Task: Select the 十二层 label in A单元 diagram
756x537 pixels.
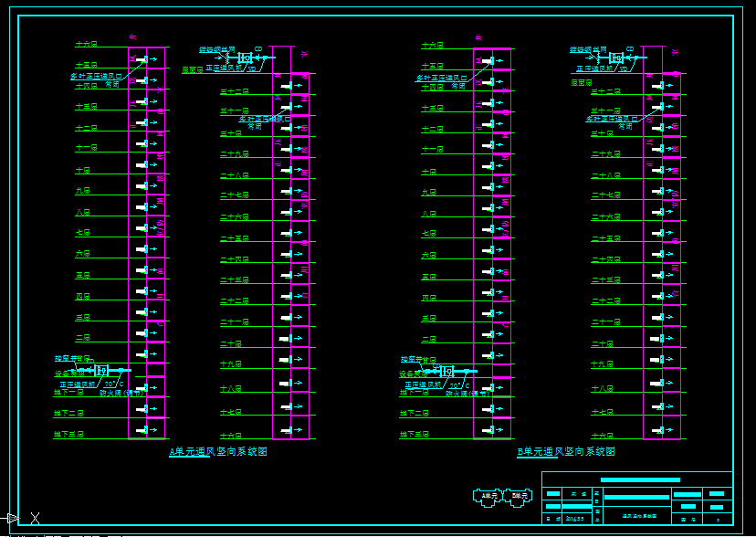Action: click(87, 128)
